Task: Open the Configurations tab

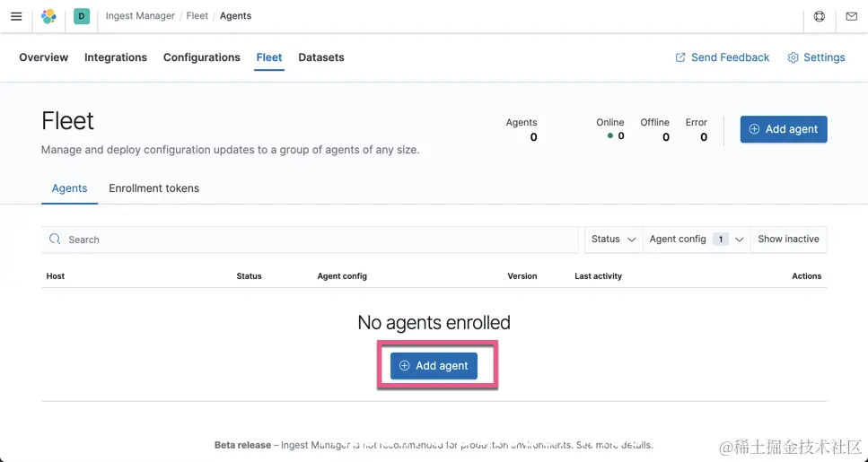Action: coord(201,57)
